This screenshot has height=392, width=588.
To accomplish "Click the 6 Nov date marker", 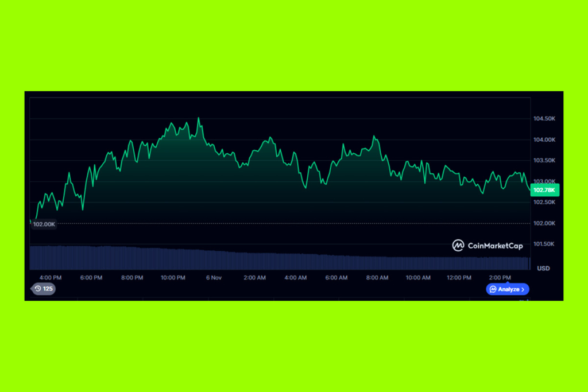I will click(214, 278).
